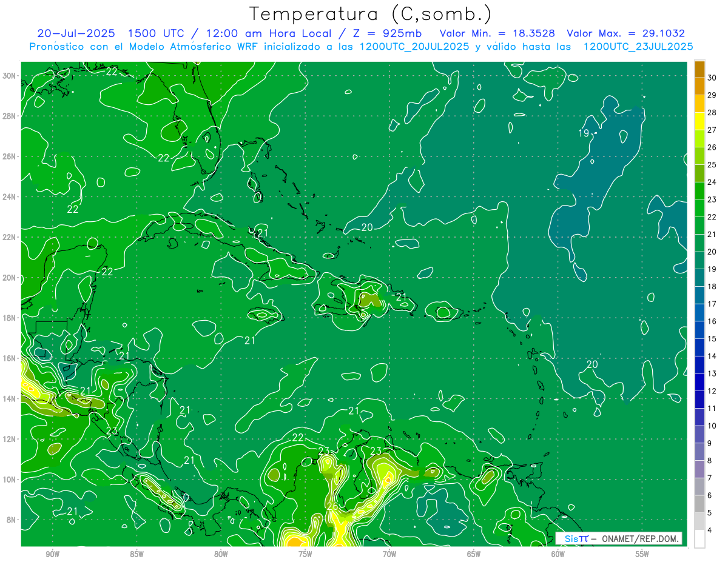Click the '1500 UTC' time label
The width and height of the screenshot is (728, 562).
[157, 33]
